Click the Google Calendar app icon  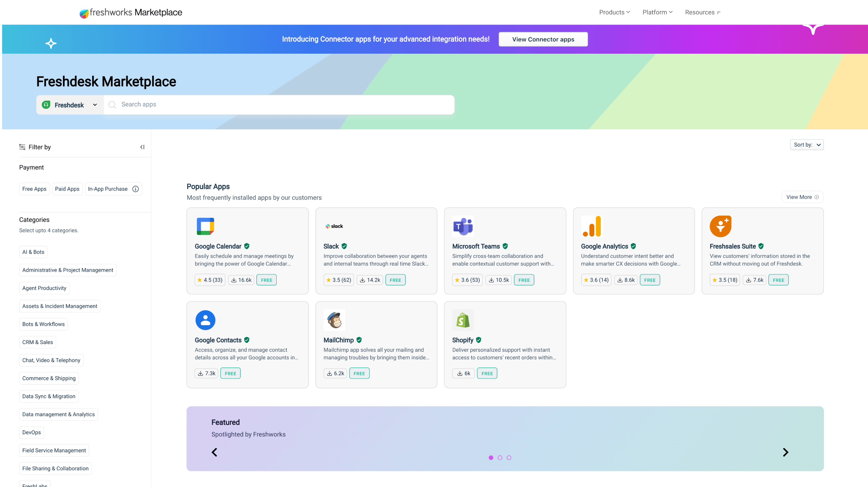click(x=206, y=226)
